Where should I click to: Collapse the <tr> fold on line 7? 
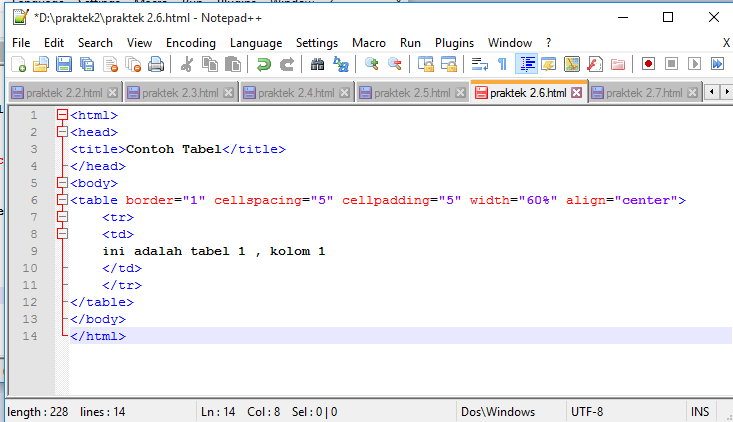62,217
